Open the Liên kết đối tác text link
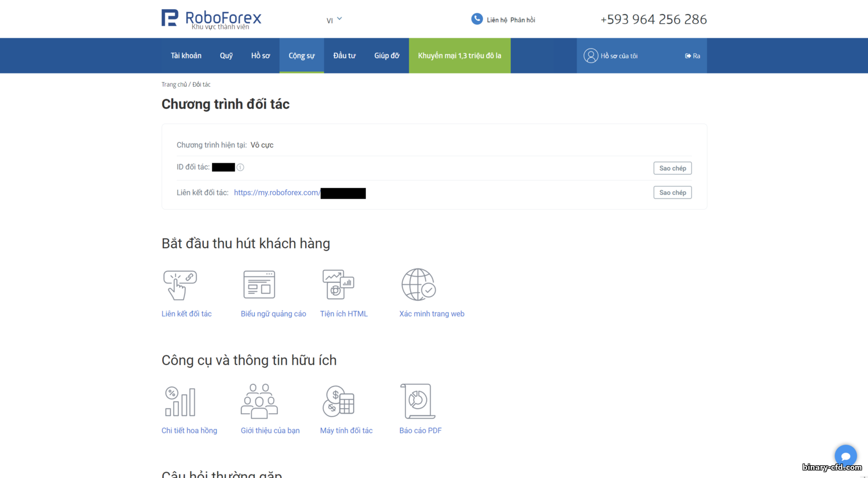This screenshot has width=868, height=478. click(x=186, y=314)
